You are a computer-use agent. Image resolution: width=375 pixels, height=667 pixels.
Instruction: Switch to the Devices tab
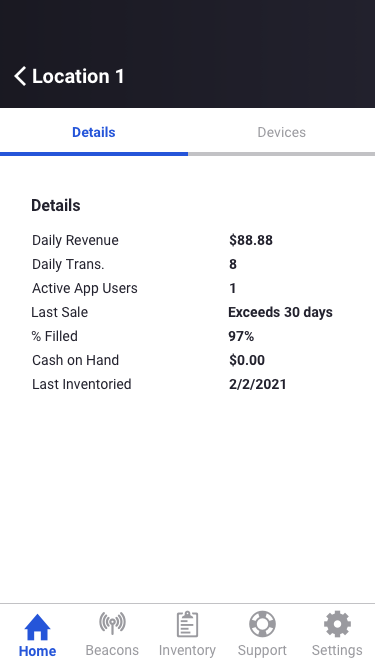(281, 132)
